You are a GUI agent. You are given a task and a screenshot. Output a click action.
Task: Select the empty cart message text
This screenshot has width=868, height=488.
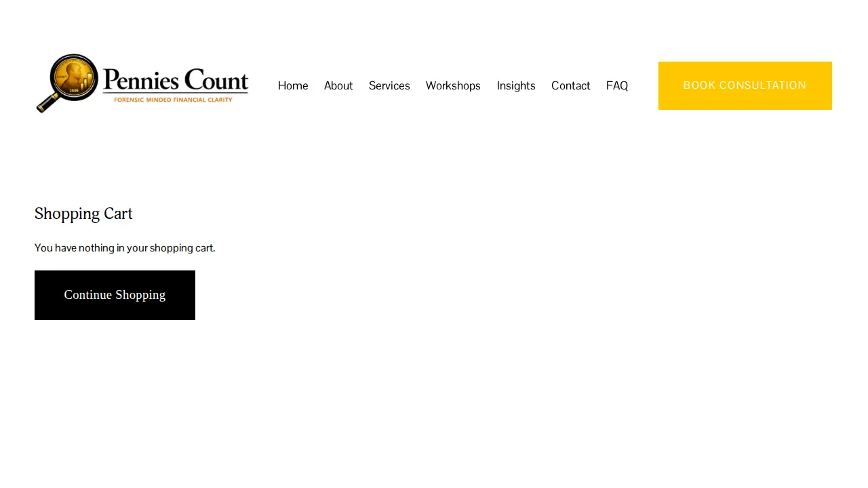click(x=125, y=248)
